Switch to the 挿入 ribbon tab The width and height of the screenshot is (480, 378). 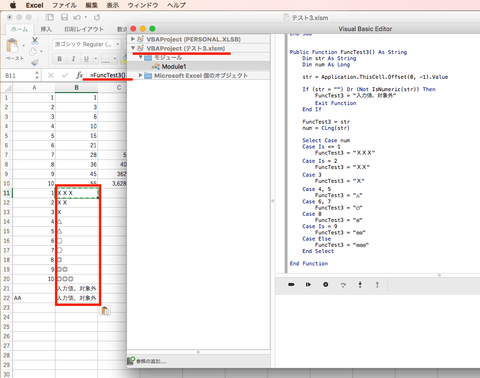click(46, 29)
